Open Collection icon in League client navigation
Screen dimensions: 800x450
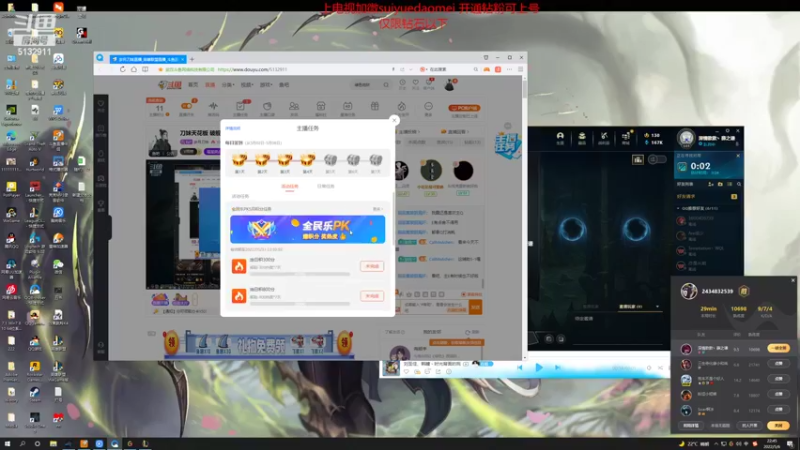[582, 136]
